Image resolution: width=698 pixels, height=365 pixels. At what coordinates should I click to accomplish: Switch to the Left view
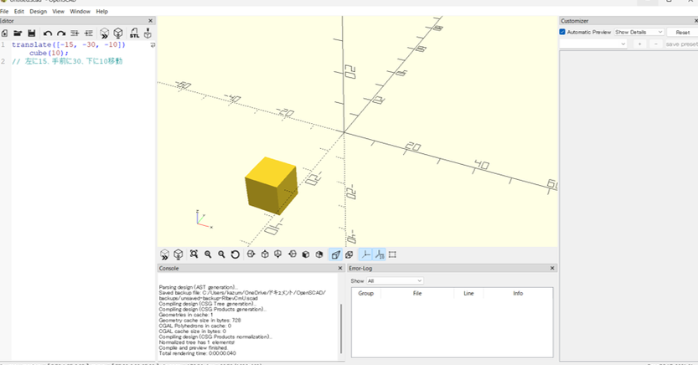point(292,254)
